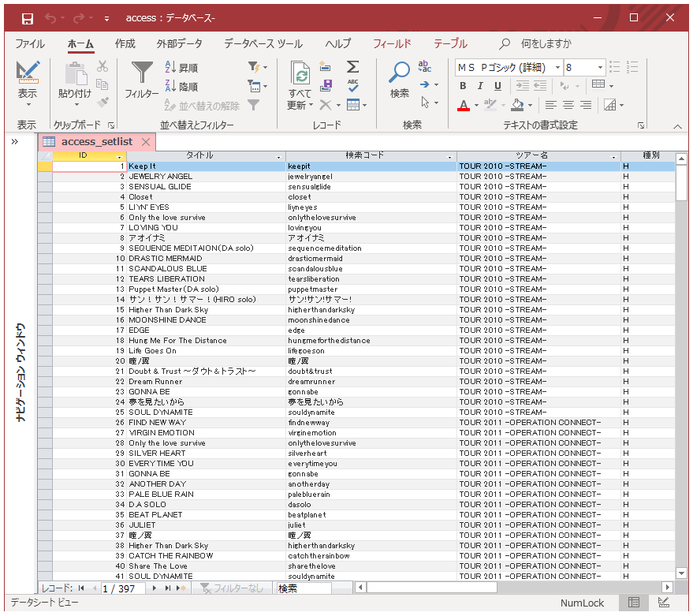Go to first record button
Screen dimensions: 693x616
[x=81, y=588]
